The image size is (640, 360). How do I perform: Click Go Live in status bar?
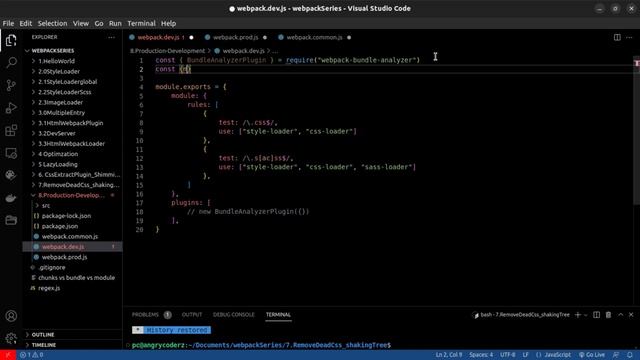pyautogui.click(x=591, y=355)
